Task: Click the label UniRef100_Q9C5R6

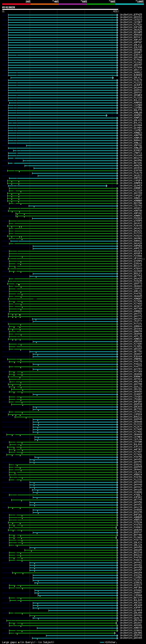Action: tap(131, 633)
